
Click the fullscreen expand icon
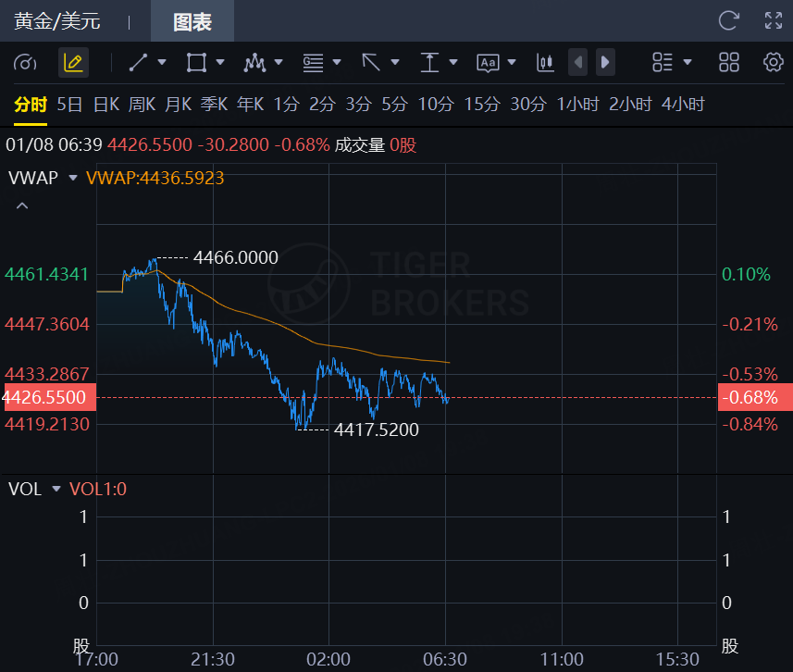774,21
